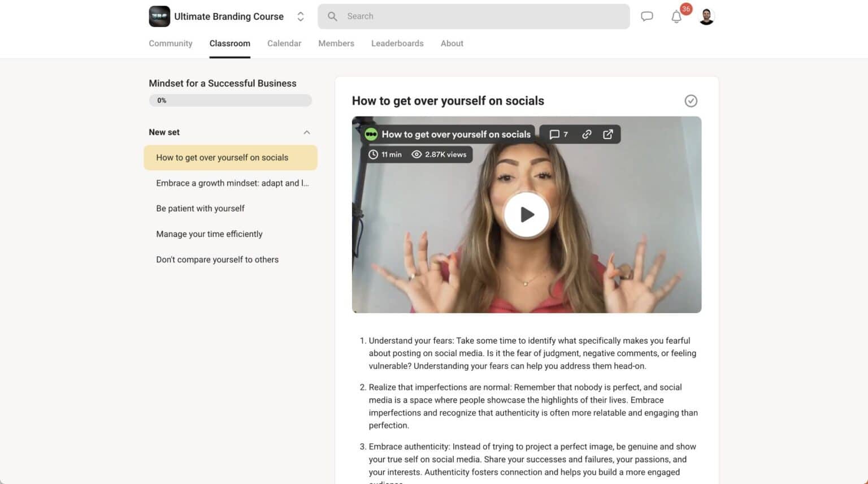
Task: Open the direct messages chat icon
Action: pyautogui.click(x=646, y=16)
